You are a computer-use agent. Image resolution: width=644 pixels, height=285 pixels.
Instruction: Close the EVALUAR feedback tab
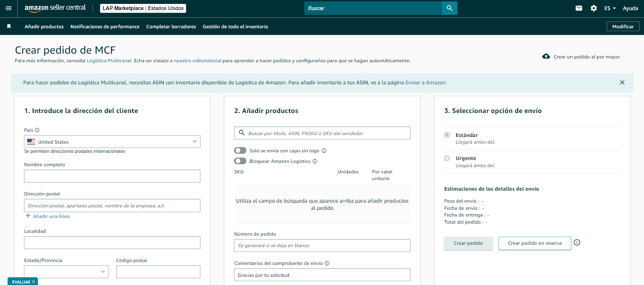click(33, 282)
